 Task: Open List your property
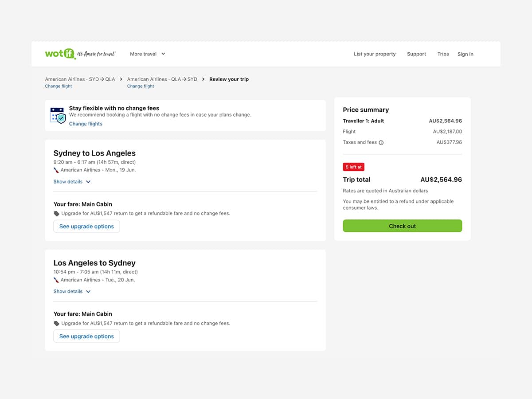pos(375,54)
